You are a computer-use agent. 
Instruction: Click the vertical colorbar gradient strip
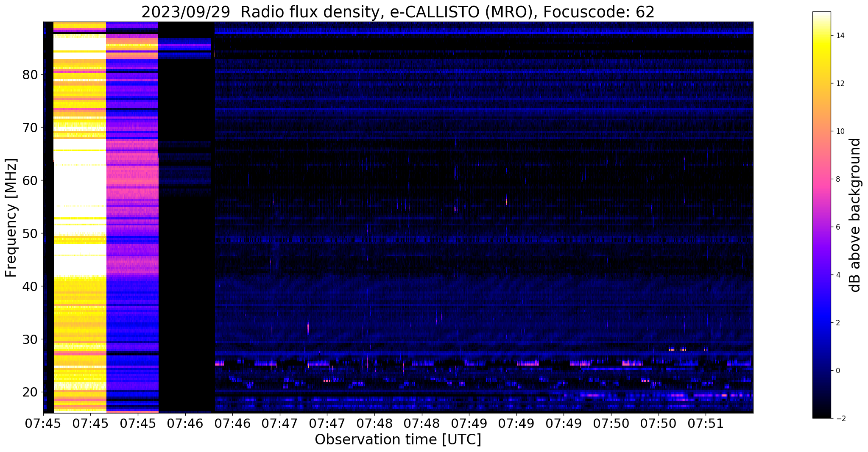coord(821,215)
